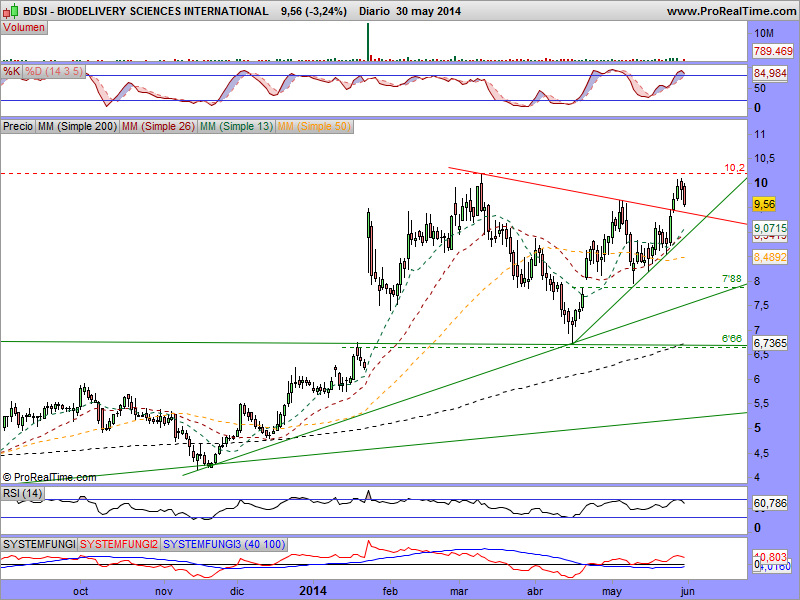Click the yellow 9,56 current price tag
This screenshot has height=600, width=800.
764,204
